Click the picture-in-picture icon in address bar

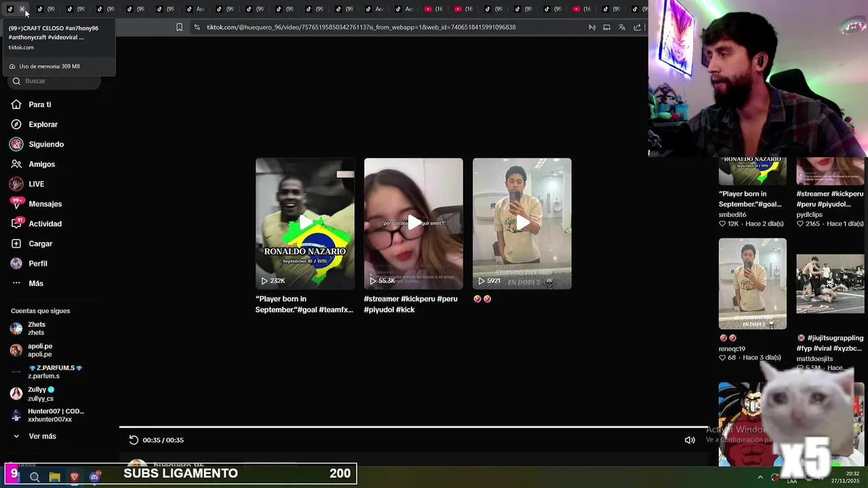[607, 27]
